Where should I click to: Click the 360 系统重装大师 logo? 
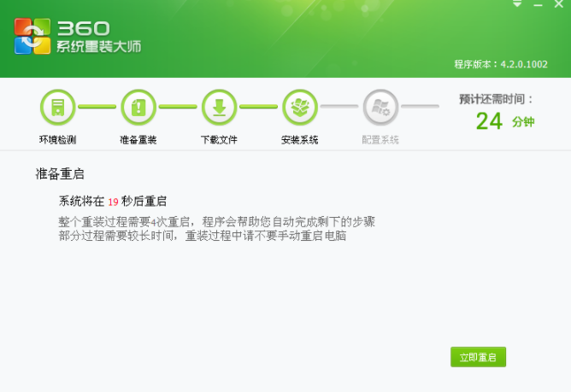point(78,37)
